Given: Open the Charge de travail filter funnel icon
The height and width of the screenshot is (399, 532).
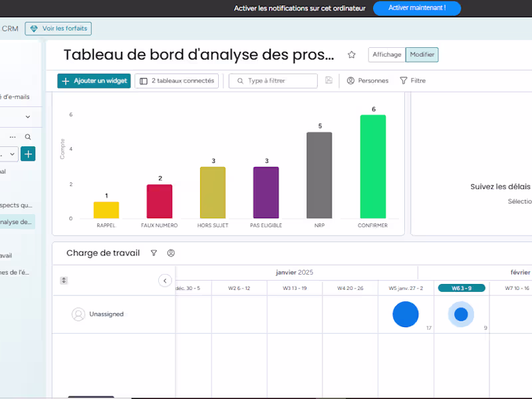Looking at the screenshot, I should tap(154, 253).
